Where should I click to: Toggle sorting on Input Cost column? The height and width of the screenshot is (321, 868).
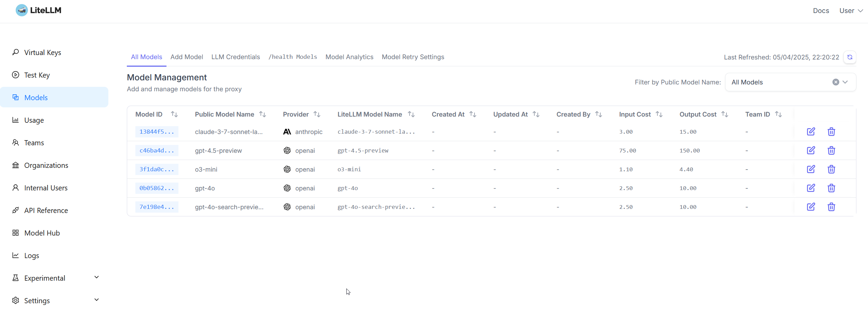click(x=659, y=114)
